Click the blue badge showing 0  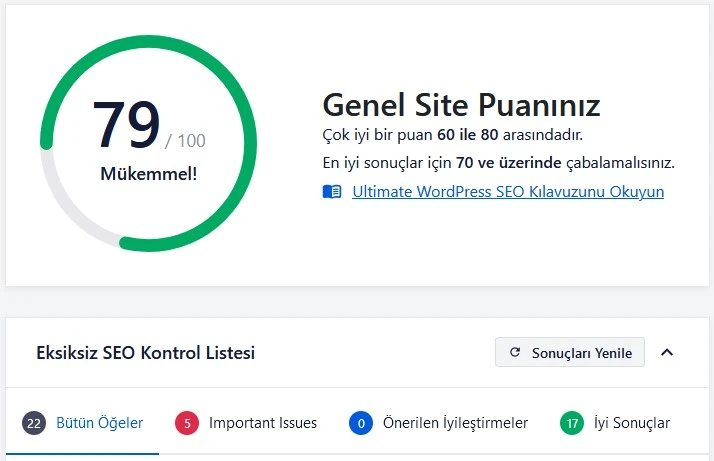point(360,423)
